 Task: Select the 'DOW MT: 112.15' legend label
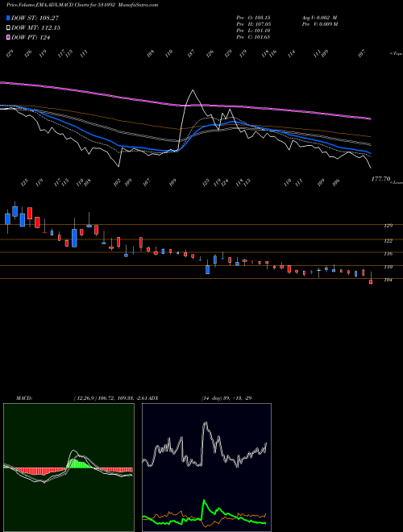pos(35,28)
